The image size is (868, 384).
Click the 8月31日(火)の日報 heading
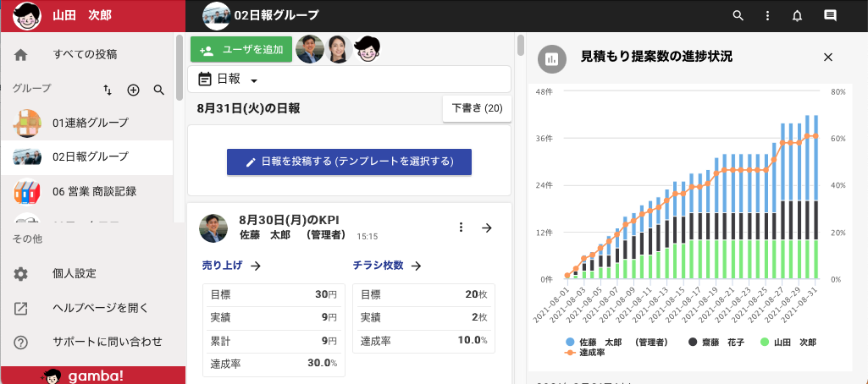(x=249, y=108)
